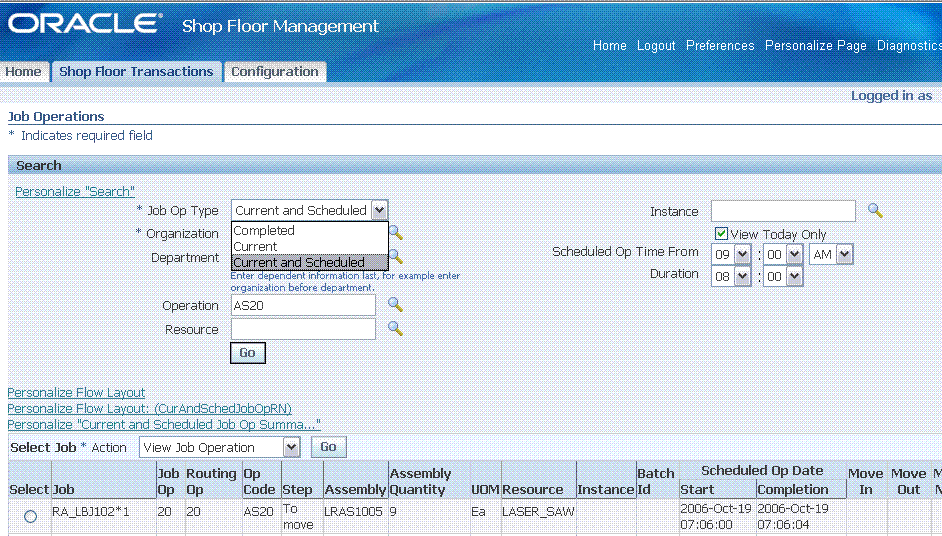Open the Home link in the top header
Image resolution: width=942 pixels, height=536 pixels.
610,46
